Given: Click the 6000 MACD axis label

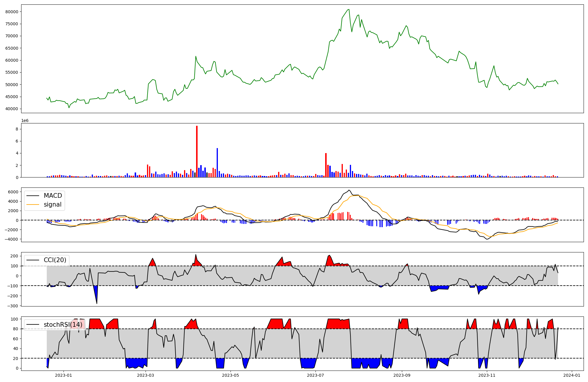Looking at the screenshot, I should [x=14, y=192].
